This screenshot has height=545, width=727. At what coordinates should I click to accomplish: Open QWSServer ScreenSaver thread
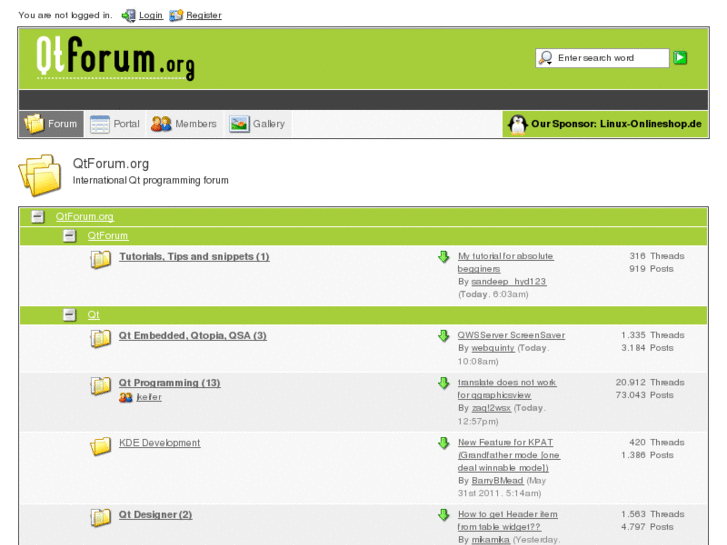[x=511, y=335]
